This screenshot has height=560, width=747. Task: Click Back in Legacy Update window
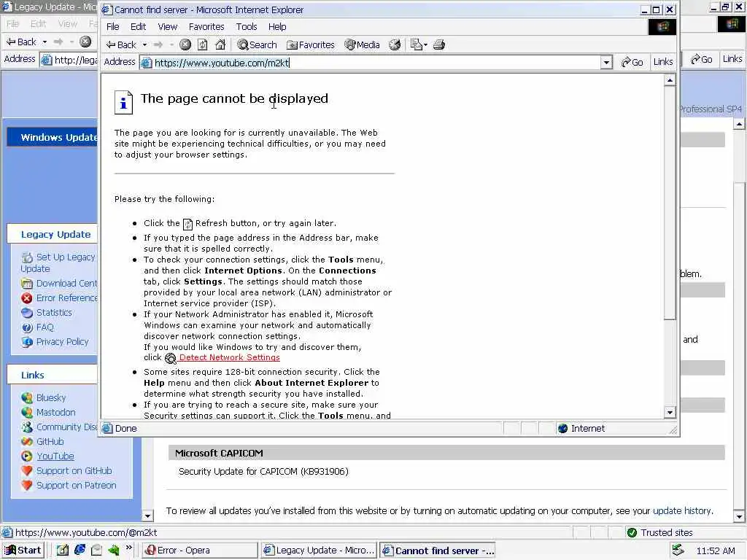click(x=21, y=42)
